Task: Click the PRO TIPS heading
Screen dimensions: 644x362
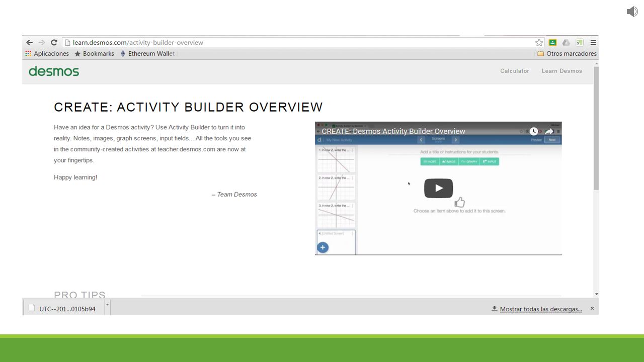Action: click(x=79, y=295)
